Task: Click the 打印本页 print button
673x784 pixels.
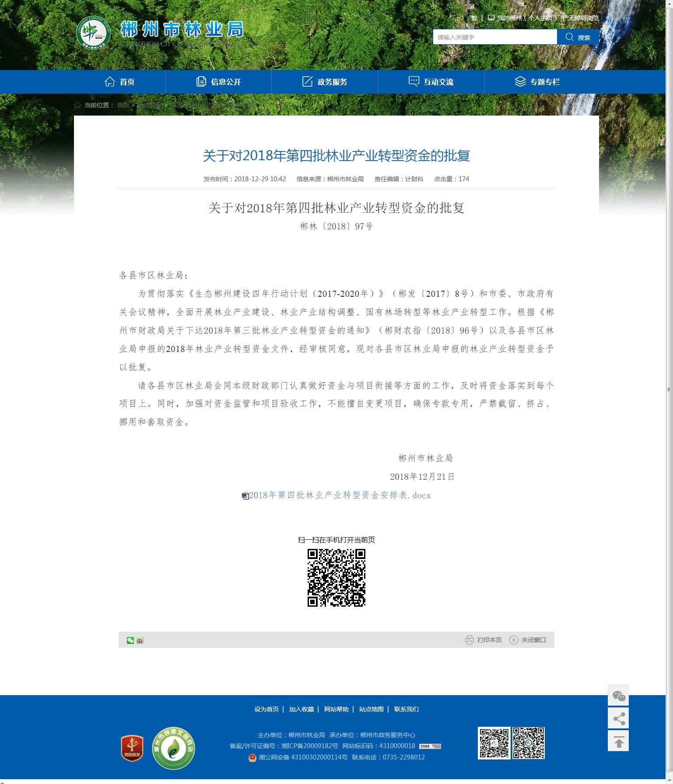Action: pyautogui.click(x=484, y=640)
